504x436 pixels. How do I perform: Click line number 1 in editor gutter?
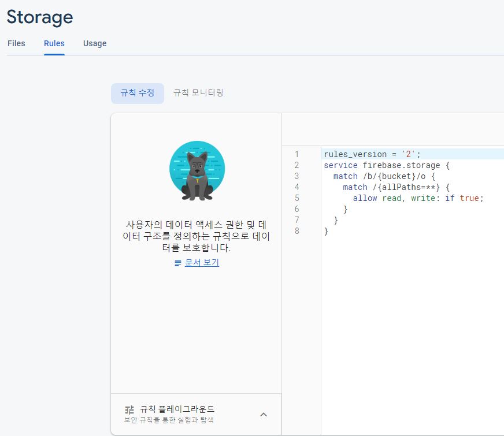point(297,154)
